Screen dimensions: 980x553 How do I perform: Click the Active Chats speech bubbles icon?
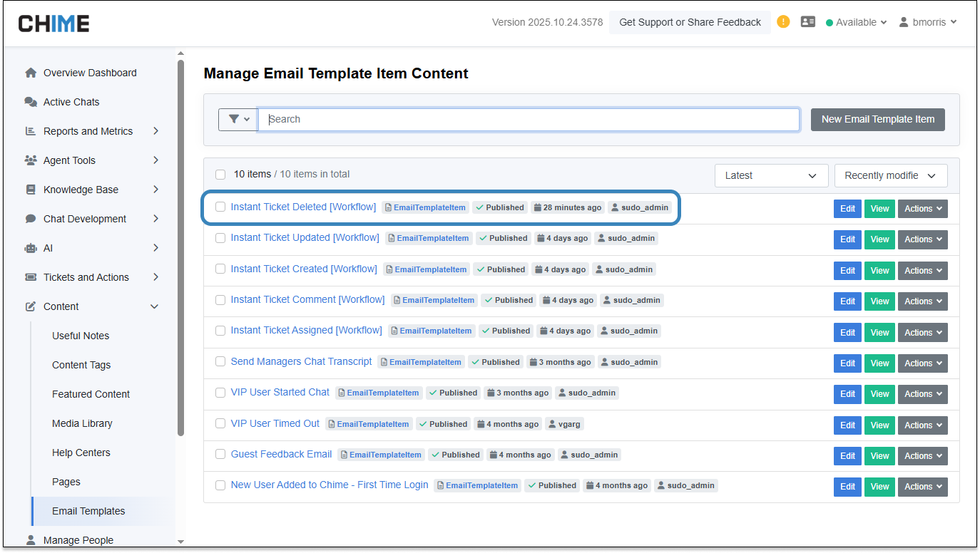tap(31, 102)
